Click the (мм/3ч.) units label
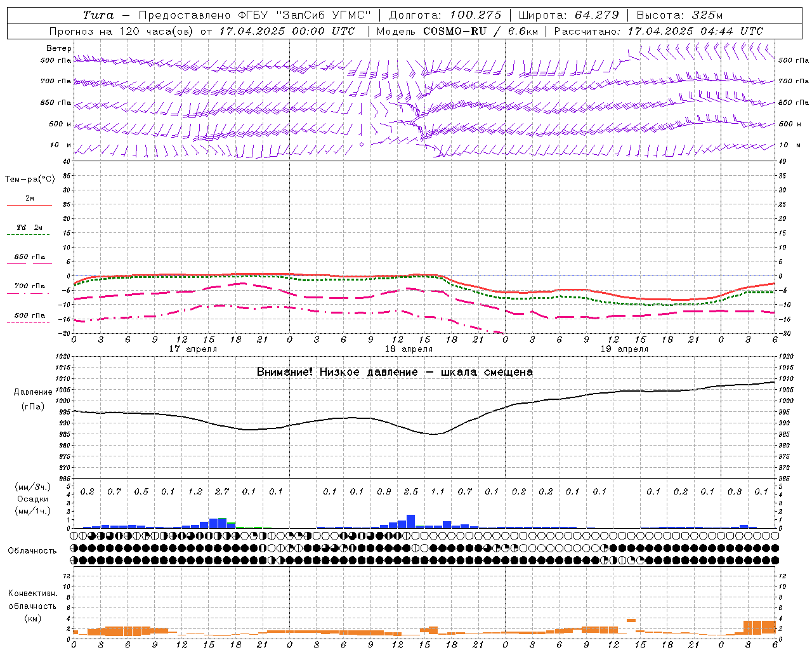812x650 pixels. [x=32, y=487]
